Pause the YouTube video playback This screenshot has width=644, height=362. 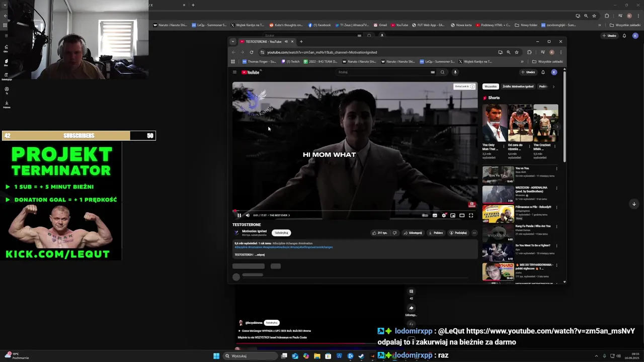pos(239,215)
